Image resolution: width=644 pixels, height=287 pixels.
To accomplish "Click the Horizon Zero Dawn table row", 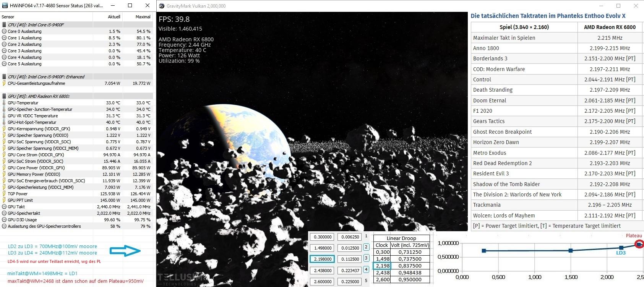I will (x=556, y=142).
